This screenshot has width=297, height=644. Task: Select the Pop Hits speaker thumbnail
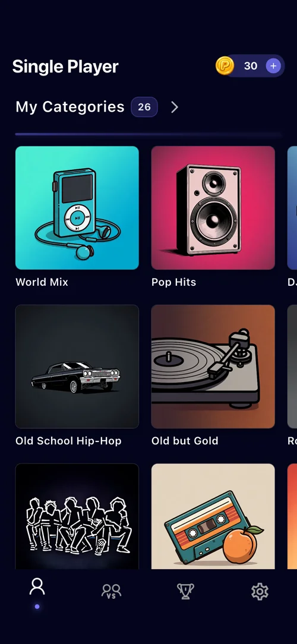213,208
